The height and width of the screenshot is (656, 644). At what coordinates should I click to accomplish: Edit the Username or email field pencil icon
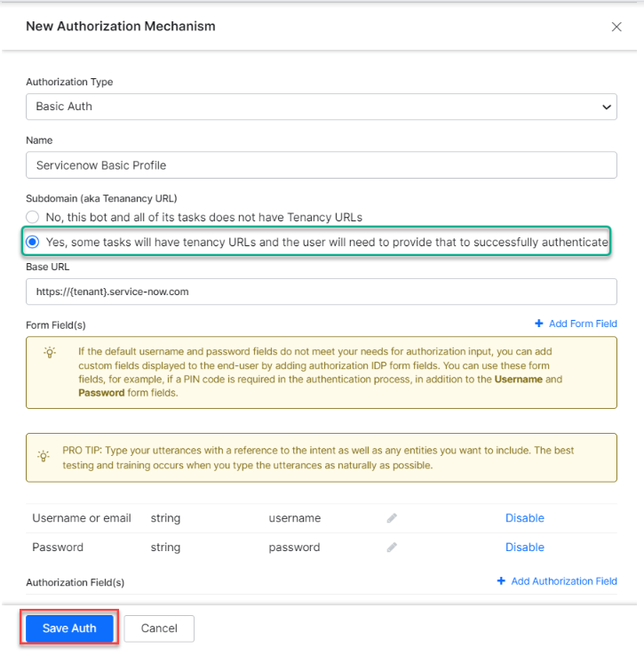392,518
